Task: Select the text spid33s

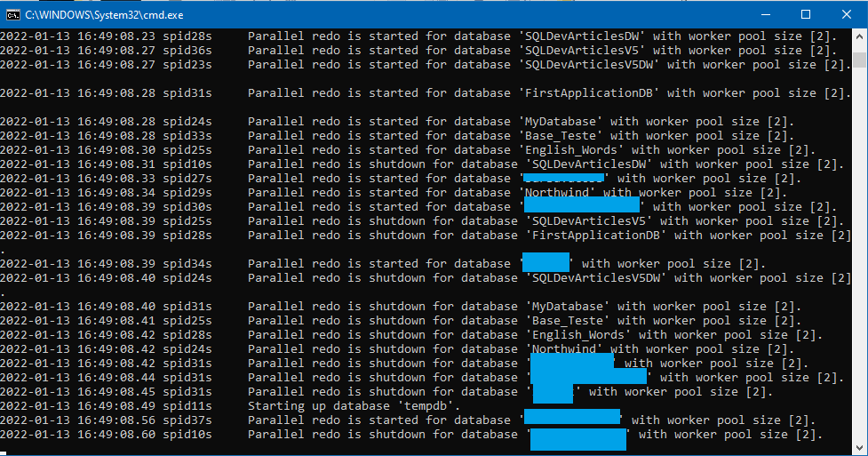Action: [187, 136]
